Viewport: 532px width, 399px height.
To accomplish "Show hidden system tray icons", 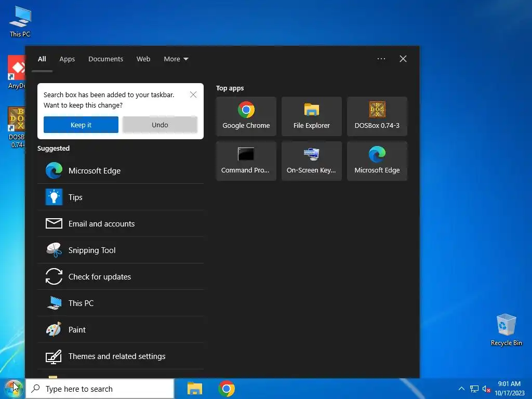I will (461, 389).
